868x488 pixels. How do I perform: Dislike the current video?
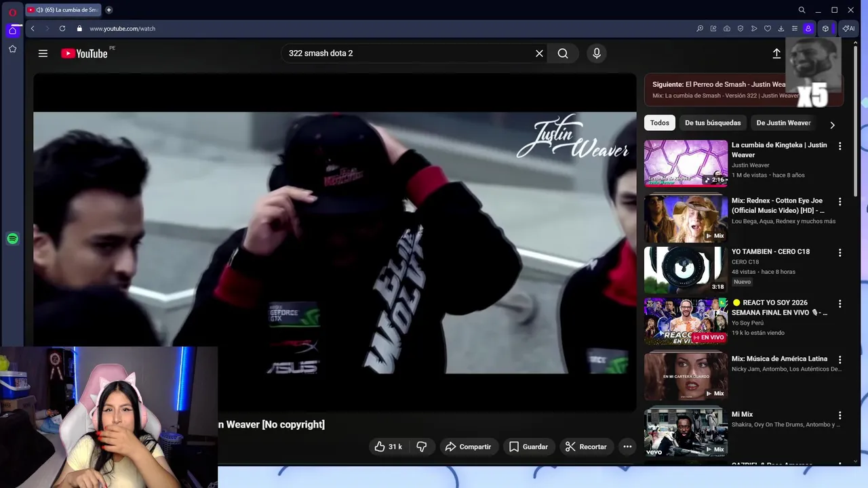(422, 447)
